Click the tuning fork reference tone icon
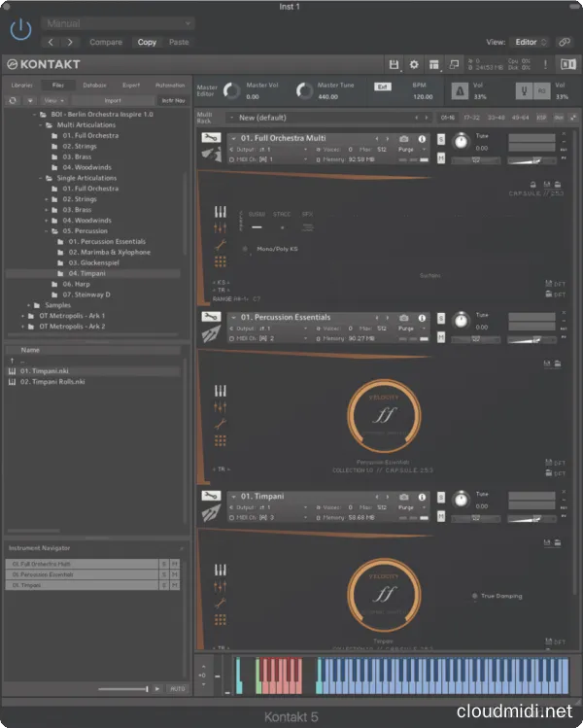Screen dimensions: 583x728 pyautogui.click(x=524, y=91)
